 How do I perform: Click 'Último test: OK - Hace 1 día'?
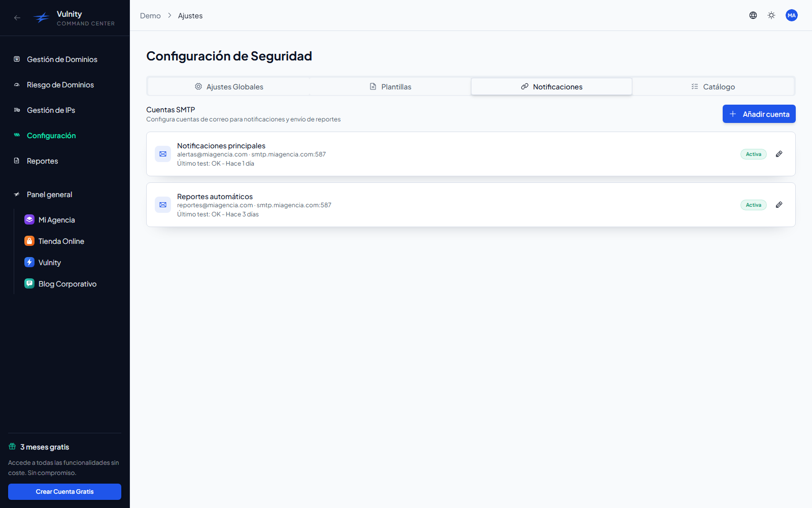[216, 164]
